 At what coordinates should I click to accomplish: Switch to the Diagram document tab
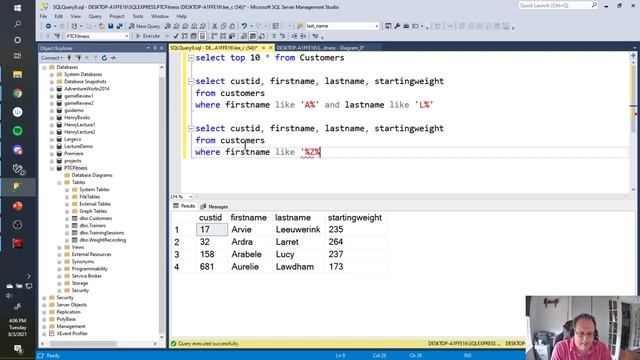coord(320,48)
